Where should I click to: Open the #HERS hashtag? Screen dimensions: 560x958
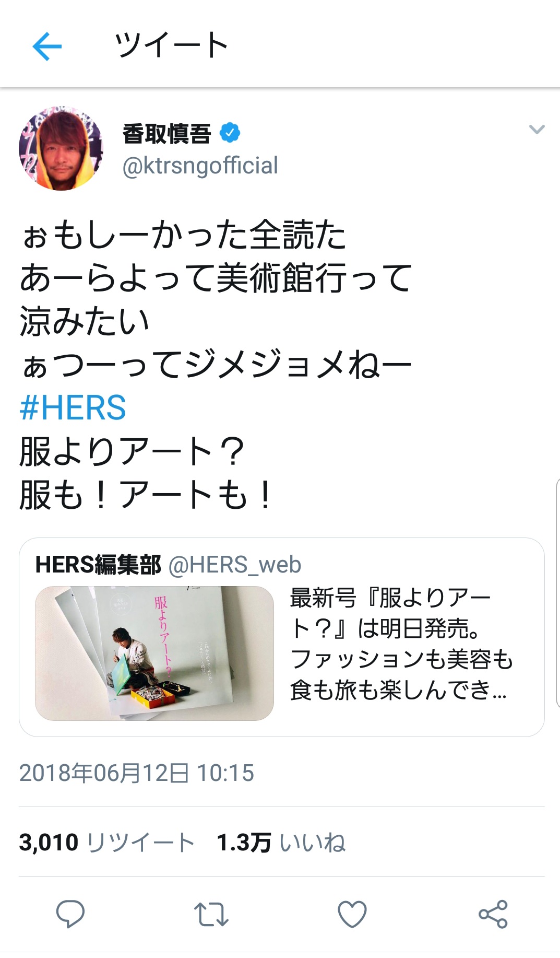point(73,408)
